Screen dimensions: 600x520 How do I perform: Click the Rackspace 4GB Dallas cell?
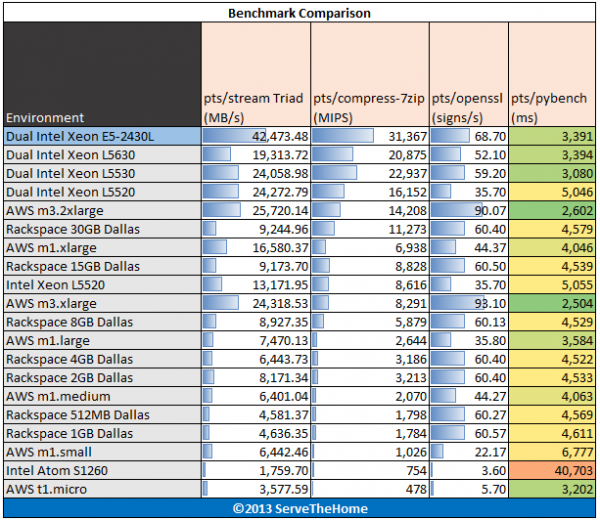click(x=103, y=359)
